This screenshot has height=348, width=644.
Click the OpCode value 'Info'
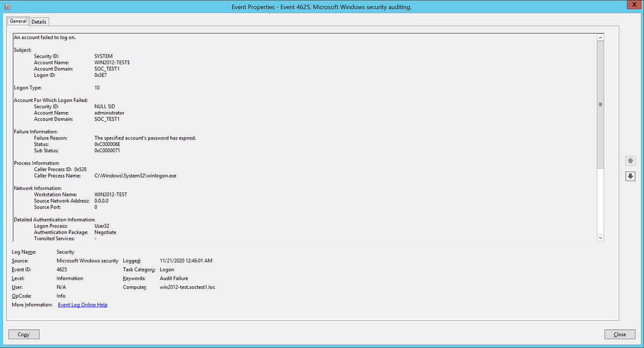point(61,295)
